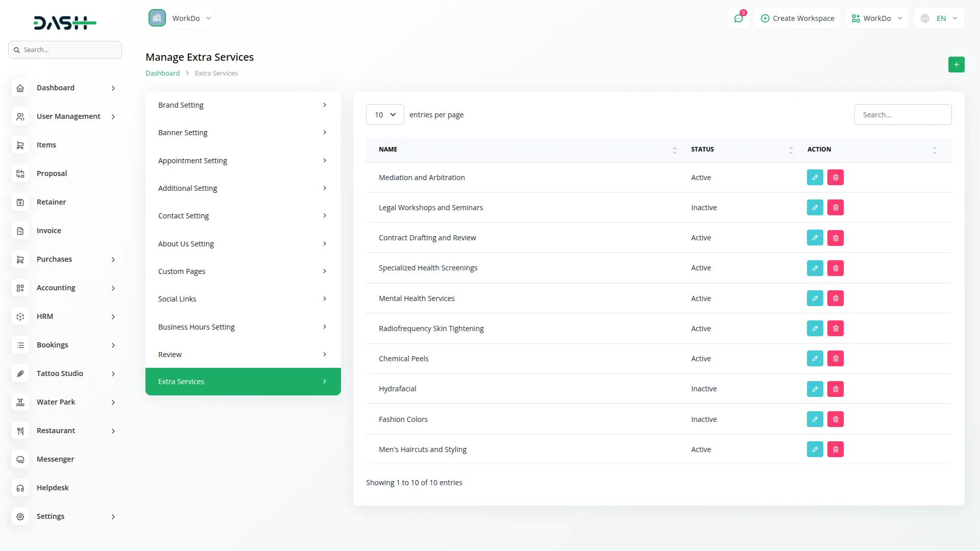Viewport: 980px width, 551px height.
Task: Click the table search field
Action: pyautogui.click(x=902, y=115)
